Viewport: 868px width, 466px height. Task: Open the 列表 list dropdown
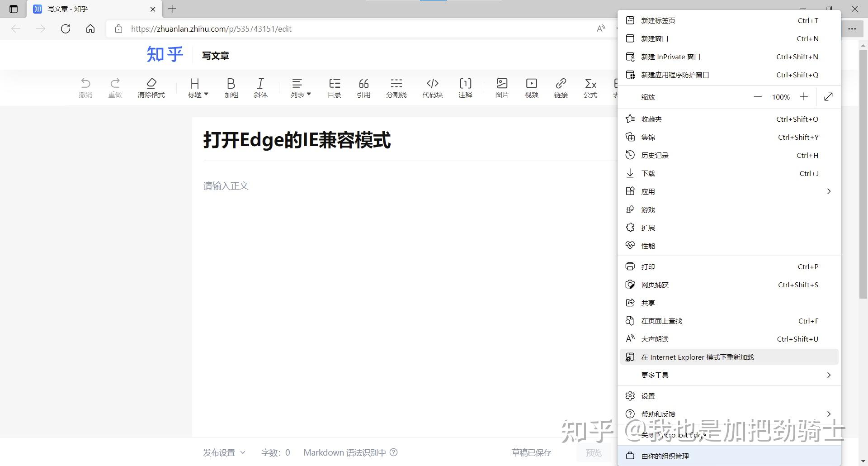(301, 88)
